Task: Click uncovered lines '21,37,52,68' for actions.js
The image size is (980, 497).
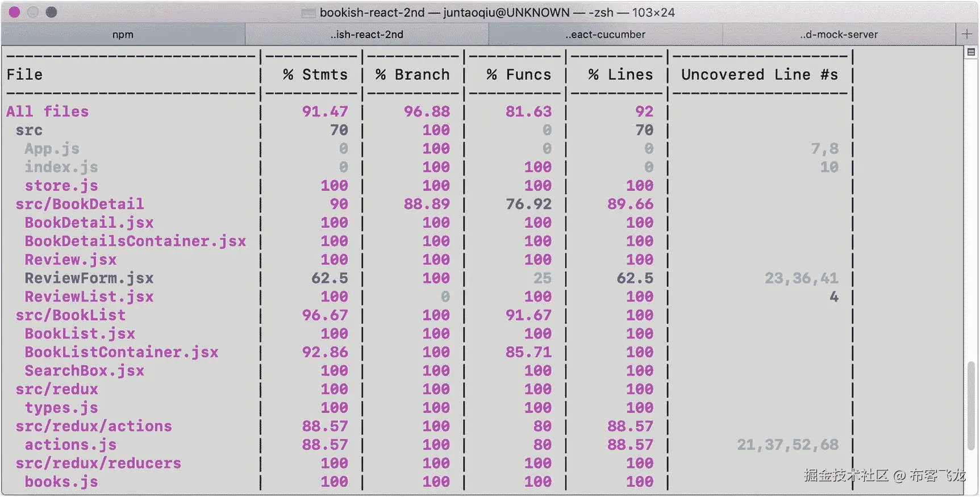Action: (x=787, y=445)
